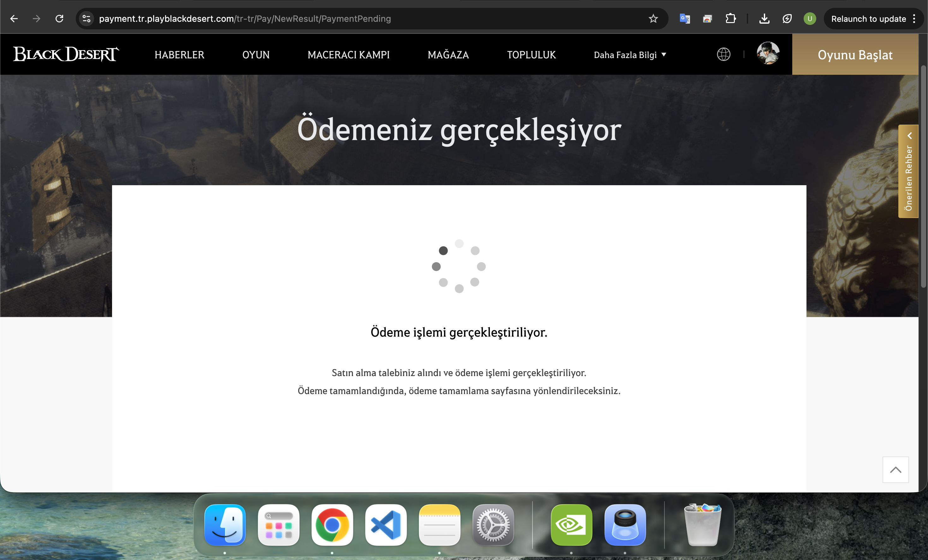Image resolution: width=928 pixels, height=560 pixels.
Task: Open the MACERACI KAMPI menu
Action: tap(348, 55)
